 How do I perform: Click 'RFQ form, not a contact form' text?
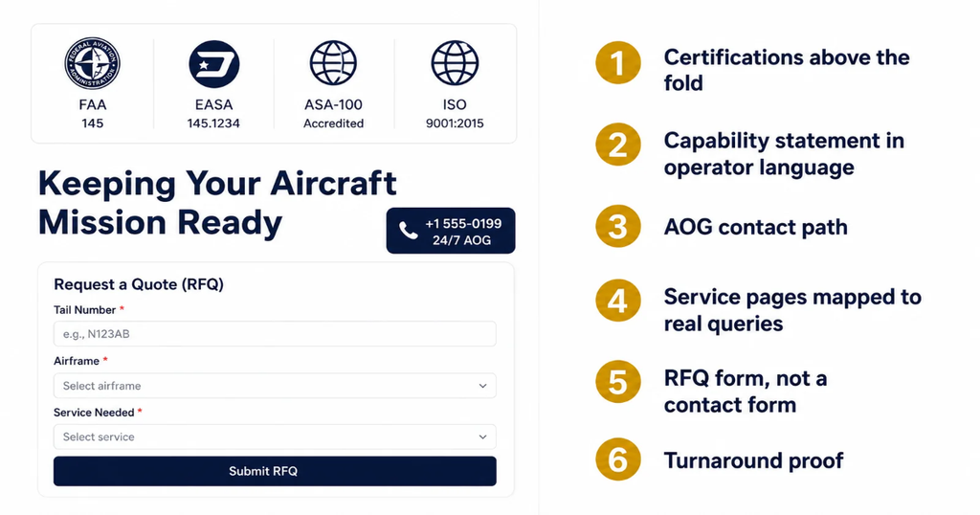pos(745,392)
